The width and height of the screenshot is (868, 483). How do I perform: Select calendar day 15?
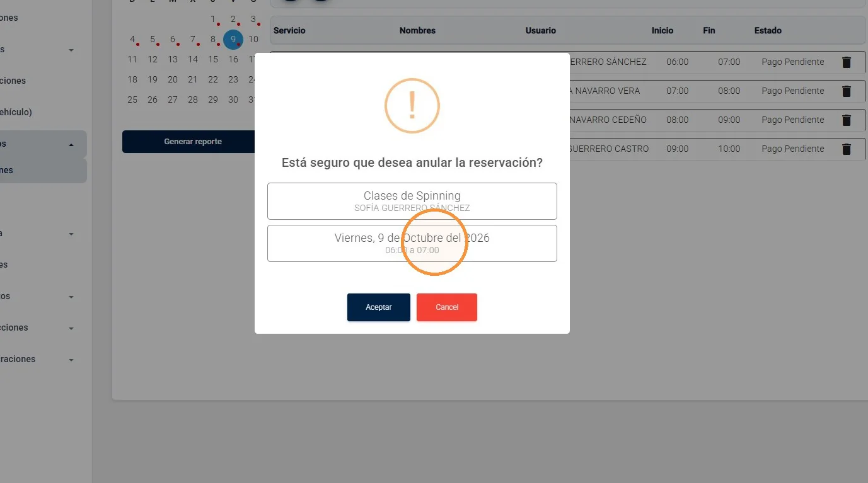(x=213, y=59)
